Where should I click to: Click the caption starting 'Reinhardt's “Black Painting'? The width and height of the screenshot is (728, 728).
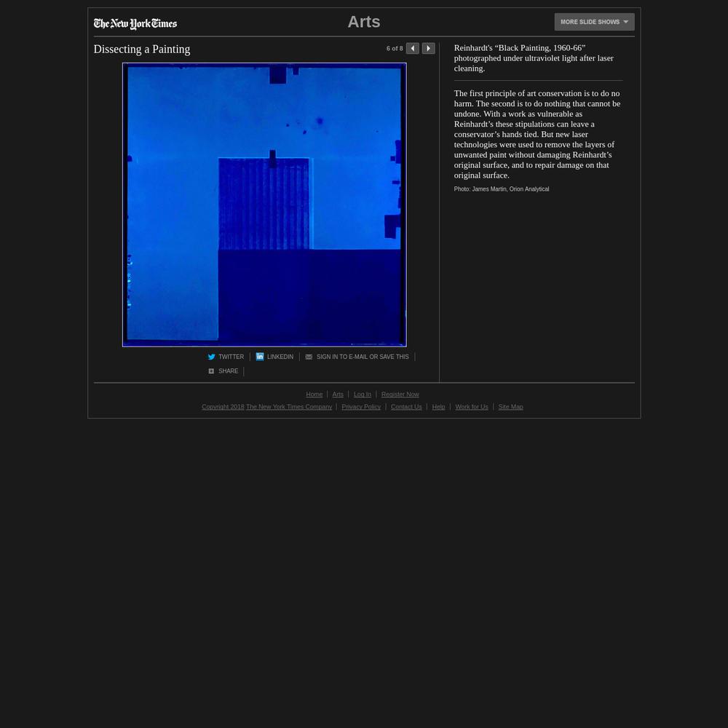(x=534, y=58)
